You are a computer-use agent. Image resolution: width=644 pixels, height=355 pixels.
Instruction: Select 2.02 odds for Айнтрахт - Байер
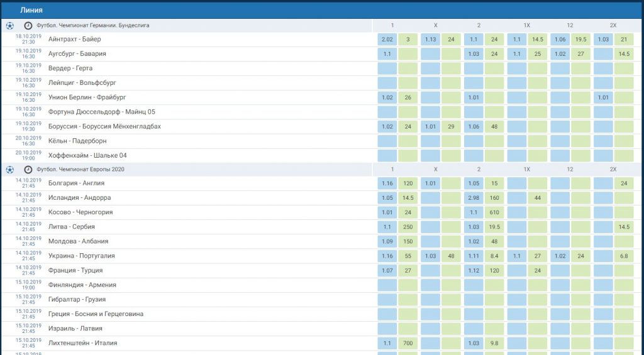pyautogui.click(x=387, y=40)
